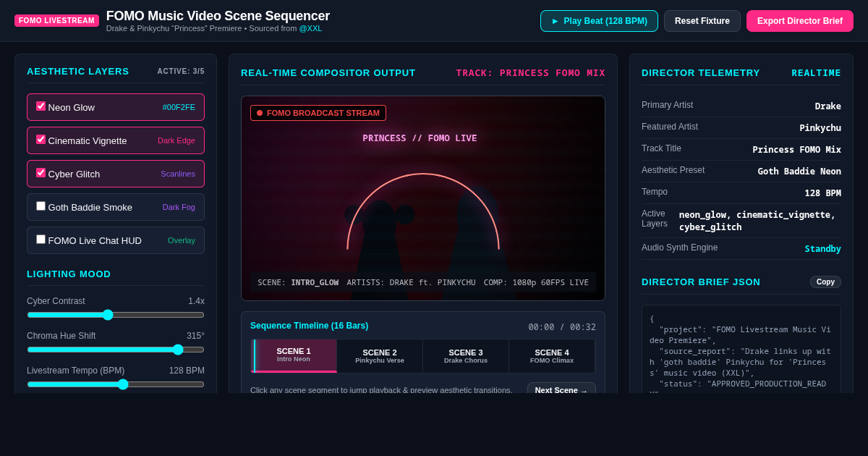Screen dimensions: 868x456
Task: Change the Livestream Tempo BPM slider
Action: [116, 384]
